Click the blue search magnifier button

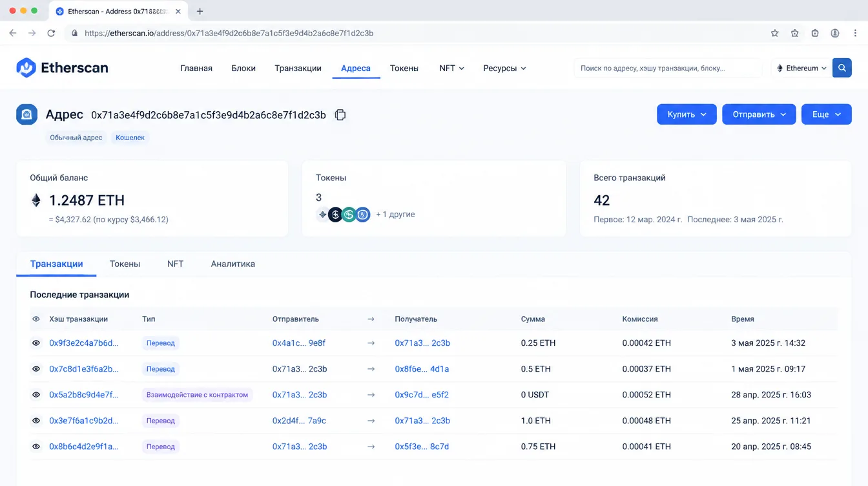click(842, 68)
